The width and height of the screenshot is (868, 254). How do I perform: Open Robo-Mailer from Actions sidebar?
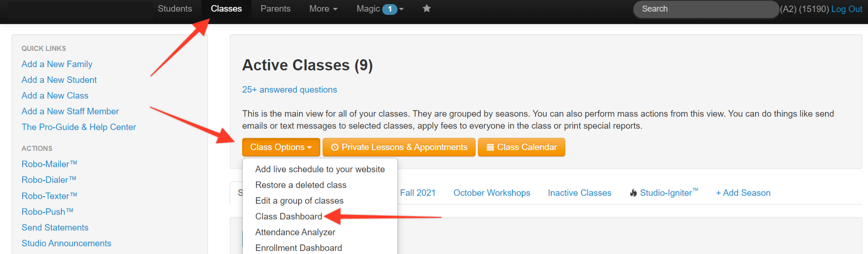click(x=49, y=164)
